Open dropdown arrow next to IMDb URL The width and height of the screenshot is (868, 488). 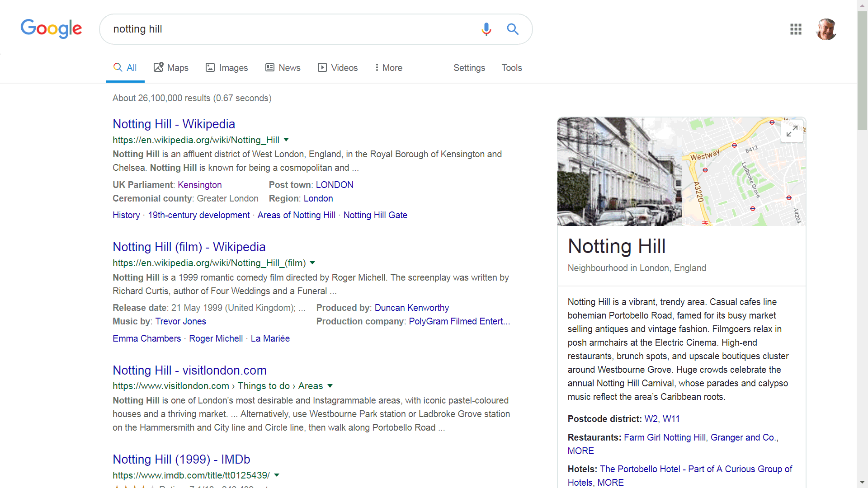coord(277,475)
